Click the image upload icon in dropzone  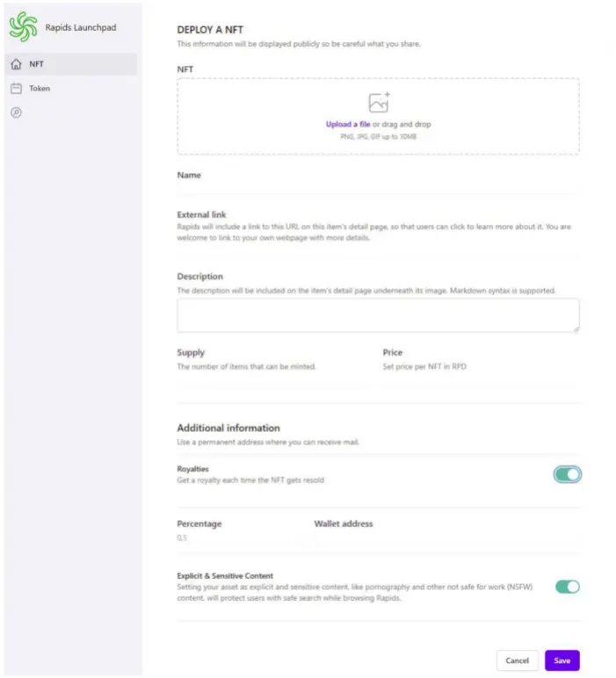coord(379,103)
